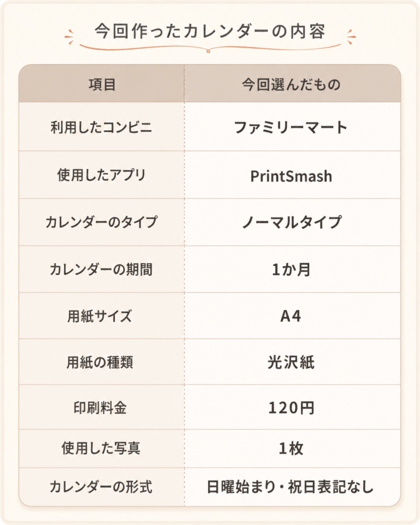Click the 用紙サイズ row label
The width and height of the screenshot is (420, 525).
pyautogui.click(x=100, y=316)
